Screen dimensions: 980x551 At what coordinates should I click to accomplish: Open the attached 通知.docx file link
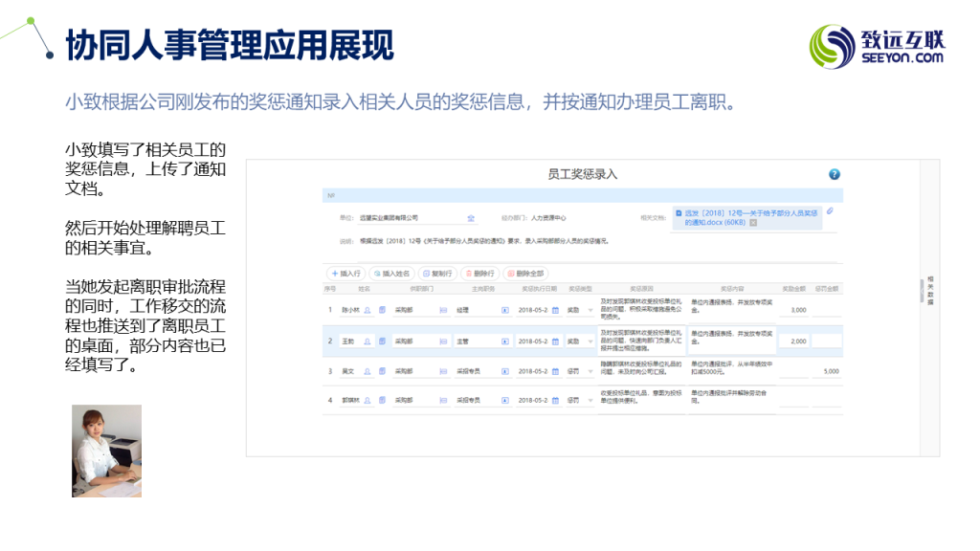(746, 216)
